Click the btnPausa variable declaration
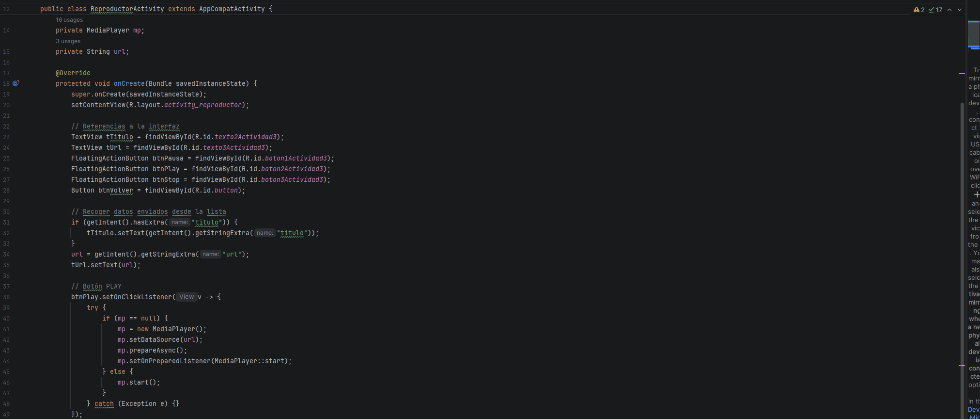This screenshot has width=980, height=419. (168, 159)
